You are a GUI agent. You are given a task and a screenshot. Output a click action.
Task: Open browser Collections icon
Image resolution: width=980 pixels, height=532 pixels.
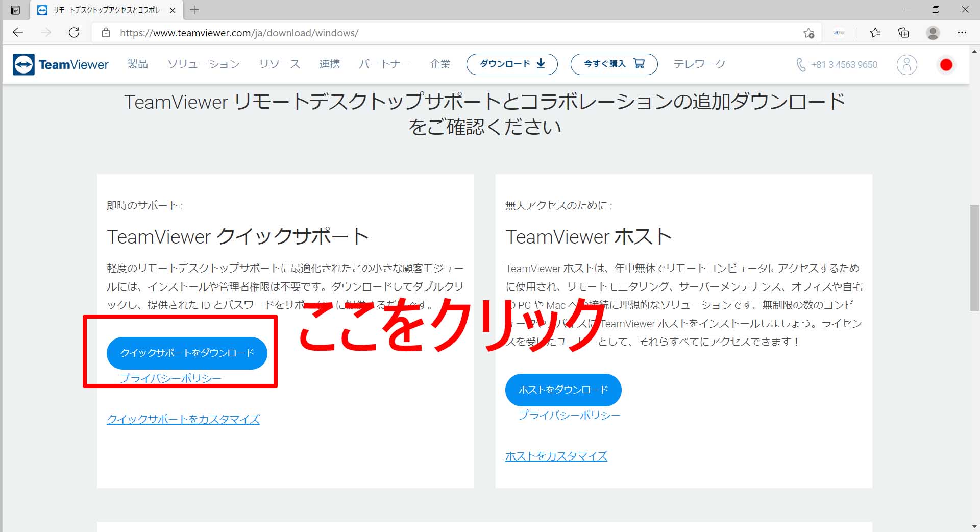click(x=903, y=33)
